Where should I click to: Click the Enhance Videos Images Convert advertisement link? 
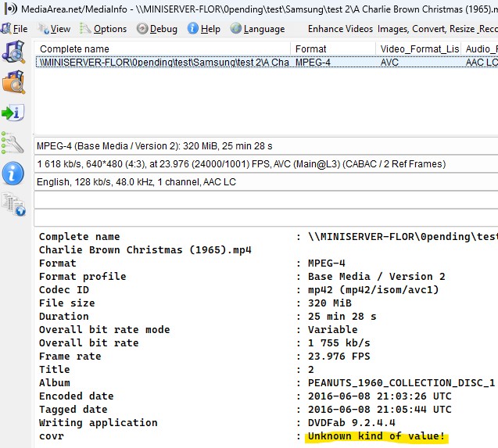click(403, 29)
